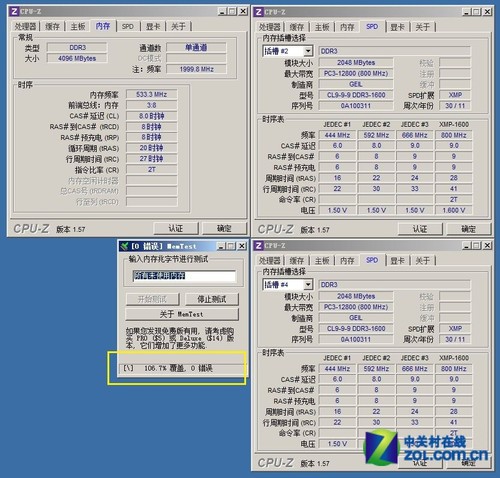This screenshot has height=478, width=500.
Task: Close the memory tab CPU-Z window
Action: point(244,11)
